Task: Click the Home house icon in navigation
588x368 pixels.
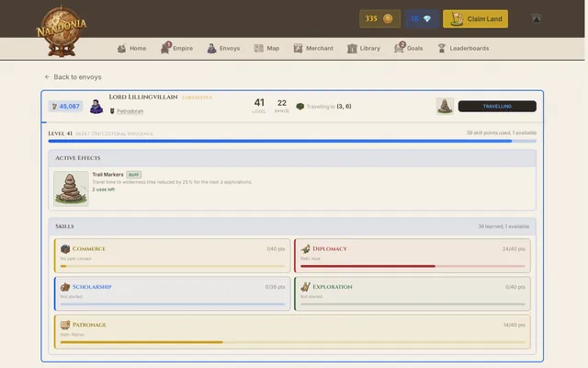Action: (x=121, y=49)
